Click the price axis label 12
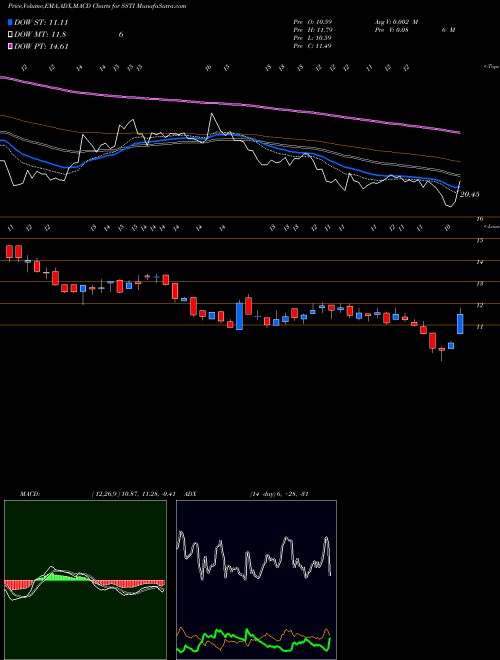The width and height of the screenshot is (500, 660). point(480,305)
